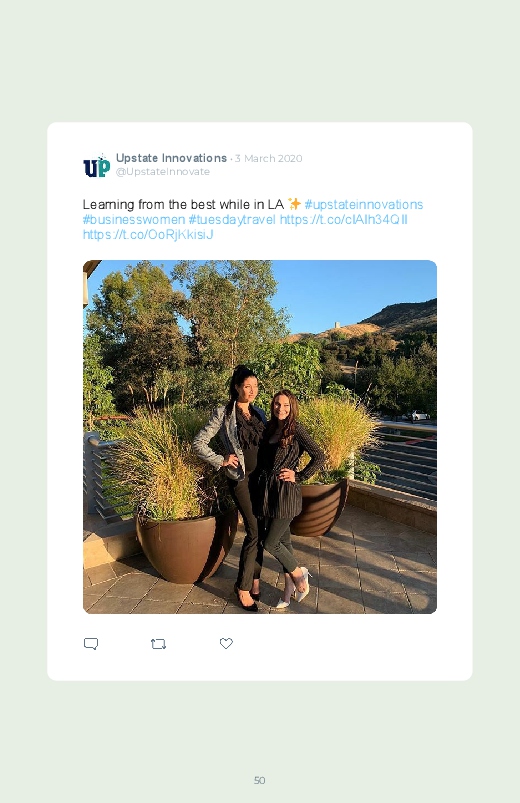The height and width of the screenshot is (803, 520).
Task: Click the white car in the photo
Action: click(x=419, y=415)
